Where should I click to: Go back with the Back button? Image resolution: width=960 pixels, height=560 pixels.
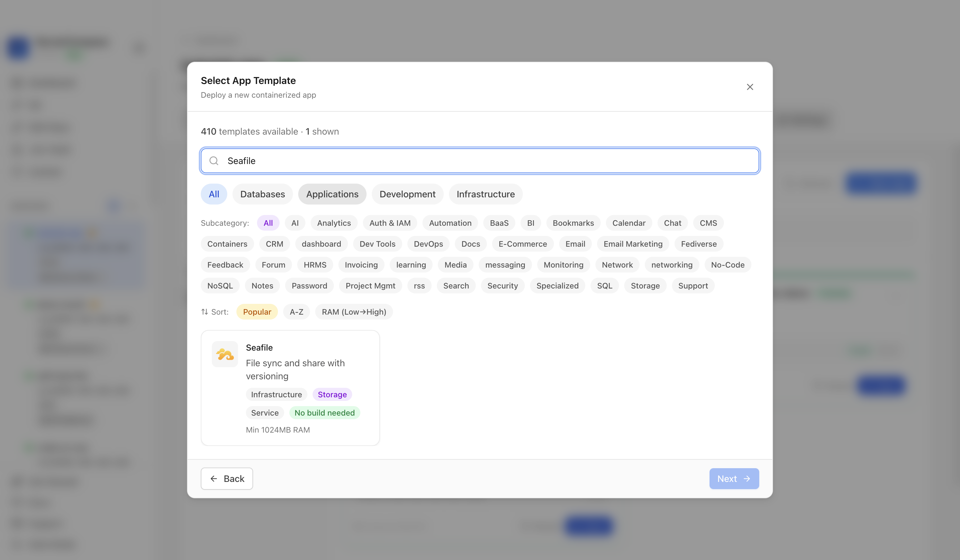(227, 479)
